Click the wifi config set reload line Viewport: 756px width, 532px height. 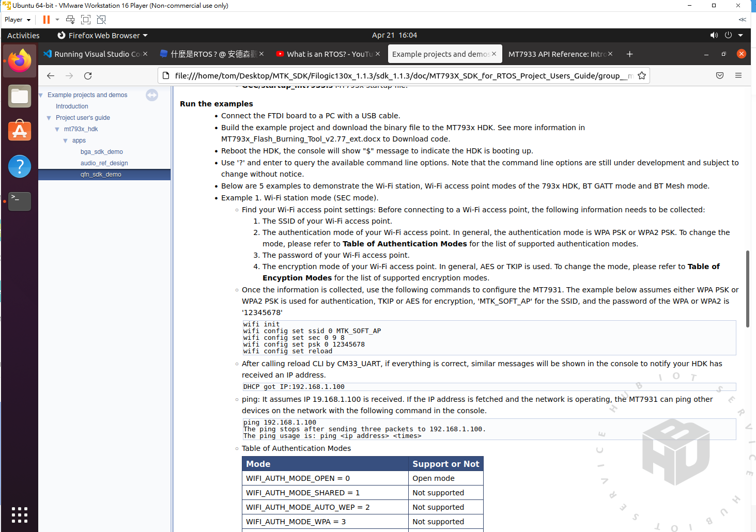[x=288, y=351]
